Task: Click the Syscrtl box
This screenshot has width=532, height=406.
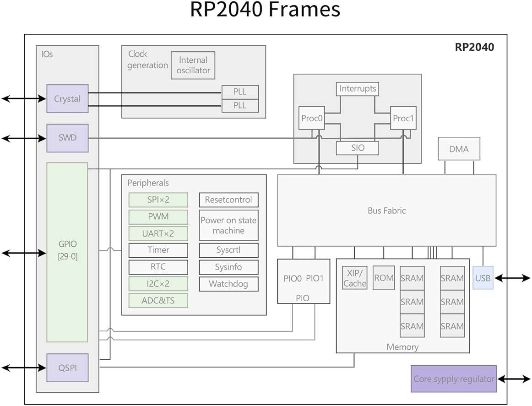Action: pos(228,250)
